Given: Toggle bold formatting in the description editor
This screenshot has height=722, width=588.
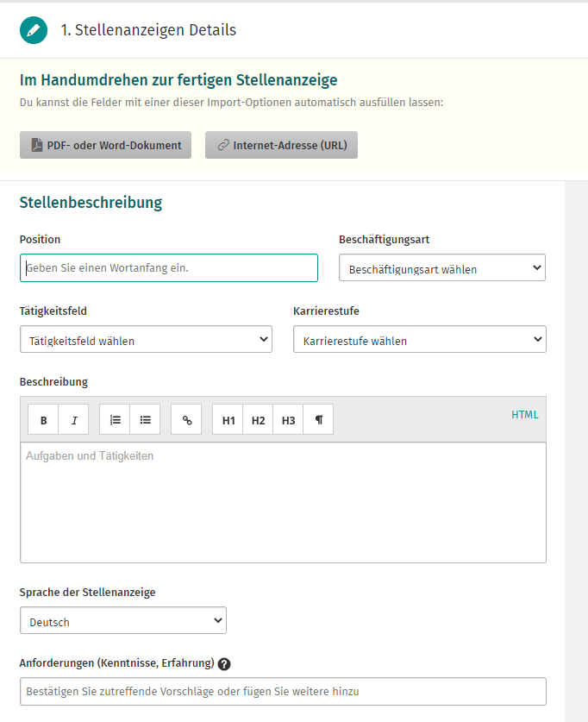Looking at the screenshot, I should point(43,419).
